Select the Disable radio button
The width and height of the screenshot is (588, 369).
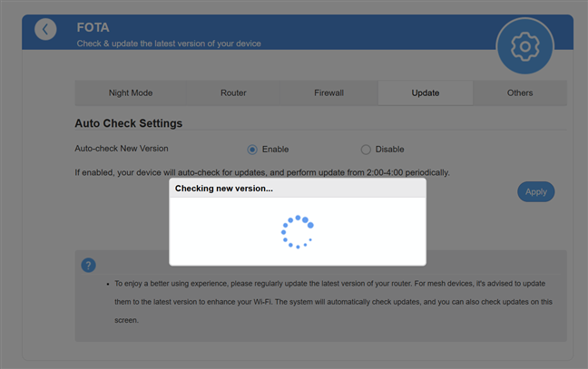pyautogui.click(x=366, y=150)
